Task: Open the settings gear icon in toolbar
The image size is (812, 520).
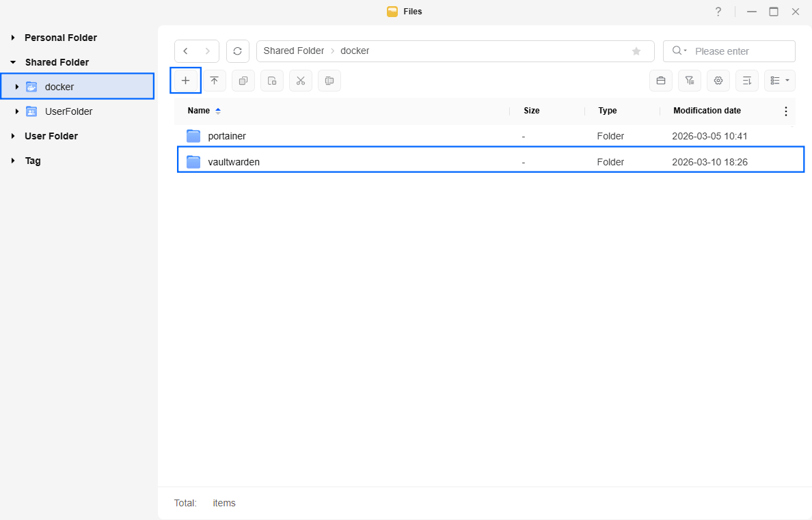Action: click(718, 81)
